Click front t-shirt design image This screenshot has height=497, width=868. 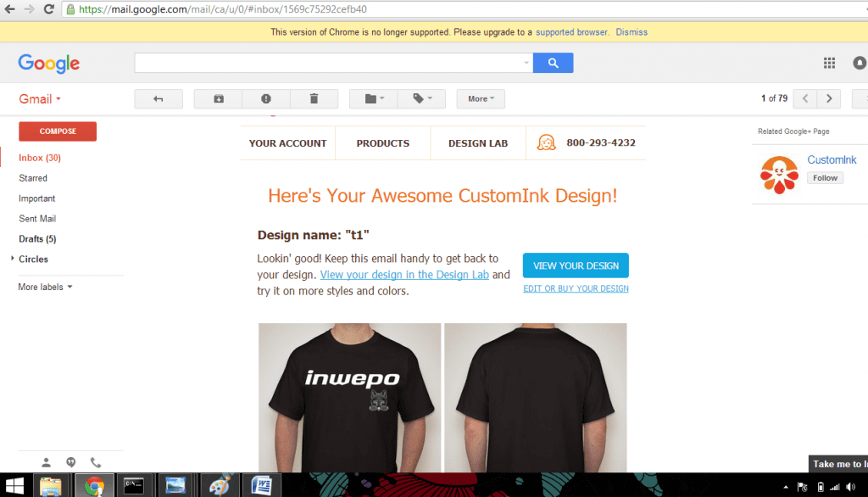350,398
